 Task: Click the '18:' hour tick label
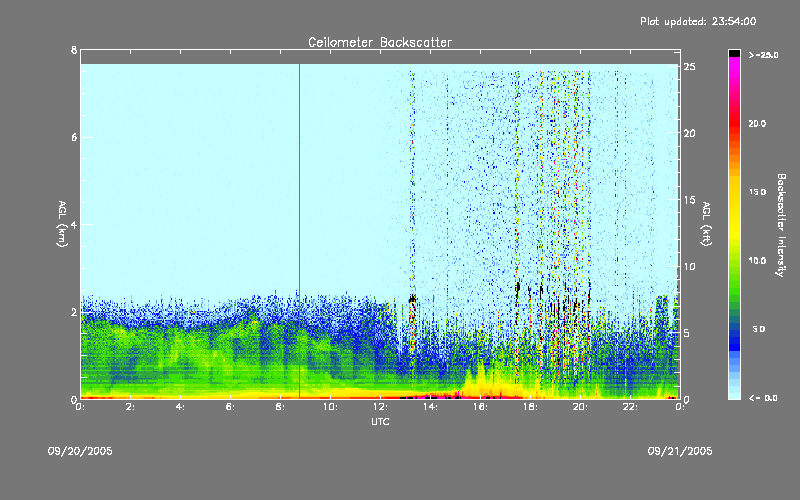530,407
